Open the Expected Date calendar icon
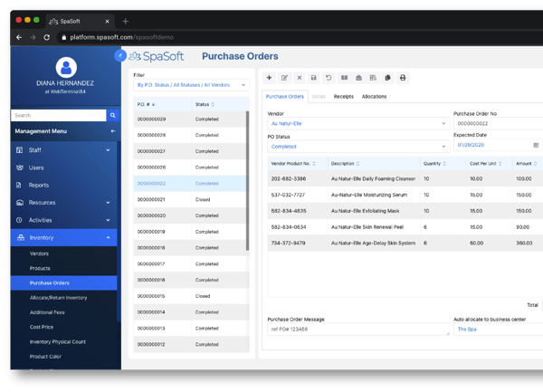Viewport: 543px width, 392px height. tap(536, 145)
